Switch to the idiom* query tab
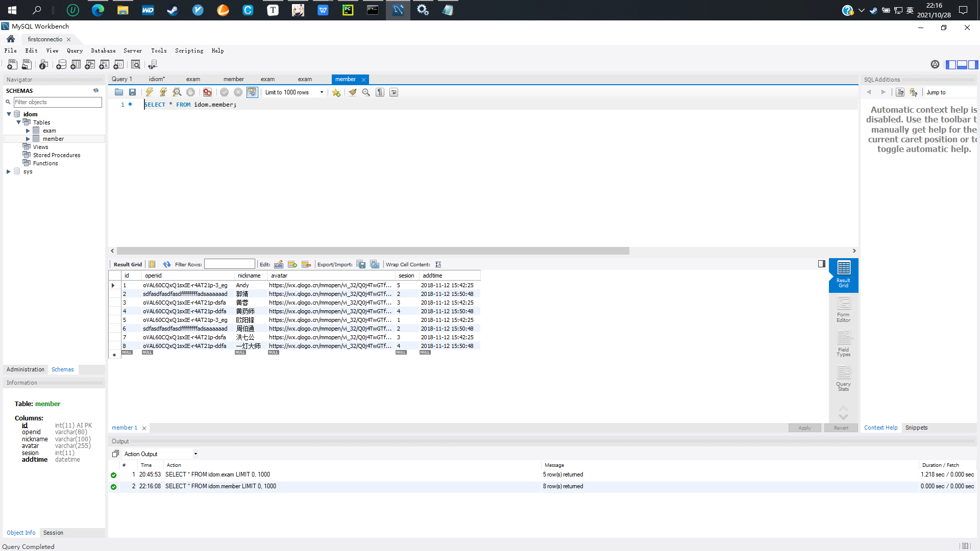Image resolution: width=980 pixels, height=551 pixels. [x=157, y=79]
